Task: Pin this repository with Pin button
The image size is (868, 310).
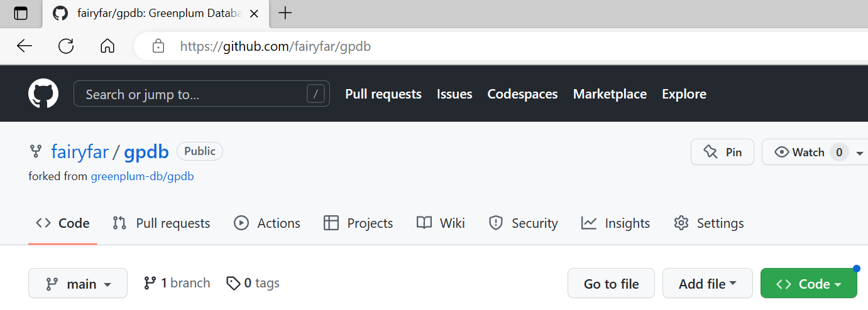Action: point(722,152)
